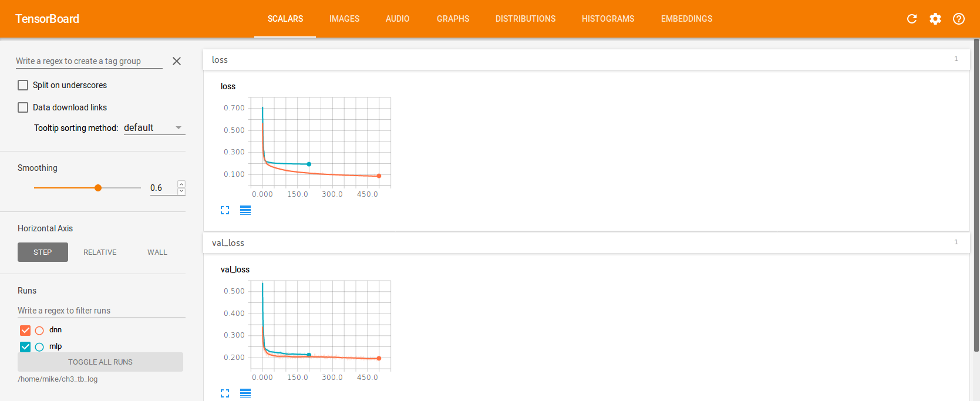The image size is (980, 401).
Task: Switch to the IMAGES tab
Action: (344, 19)
